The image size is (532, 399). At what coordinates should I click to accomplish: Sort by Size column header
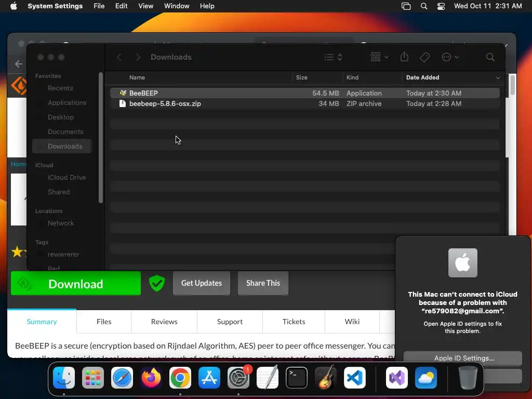(x=301, y=78)
